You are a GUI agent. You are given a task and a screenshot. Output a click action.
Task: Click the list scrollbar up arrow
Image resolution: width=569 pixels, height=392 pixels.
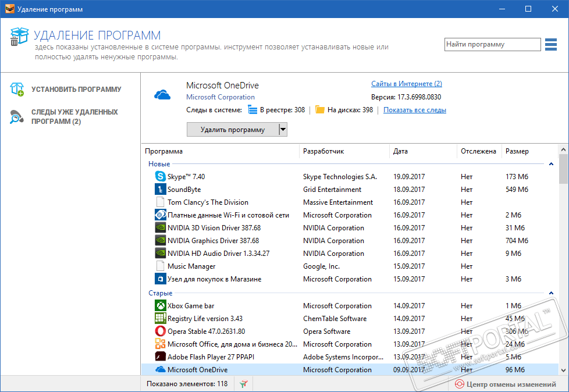(563, 149)
